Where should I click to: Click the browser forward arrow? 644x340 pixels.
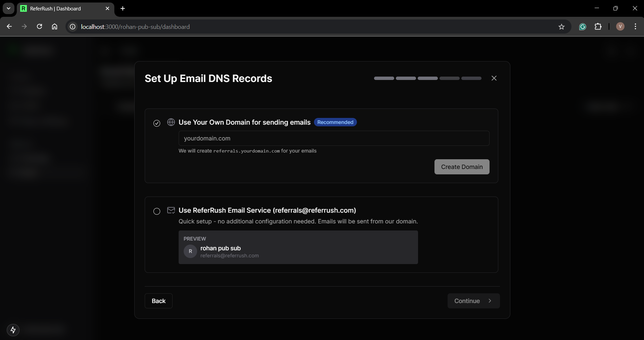point(24,27)
